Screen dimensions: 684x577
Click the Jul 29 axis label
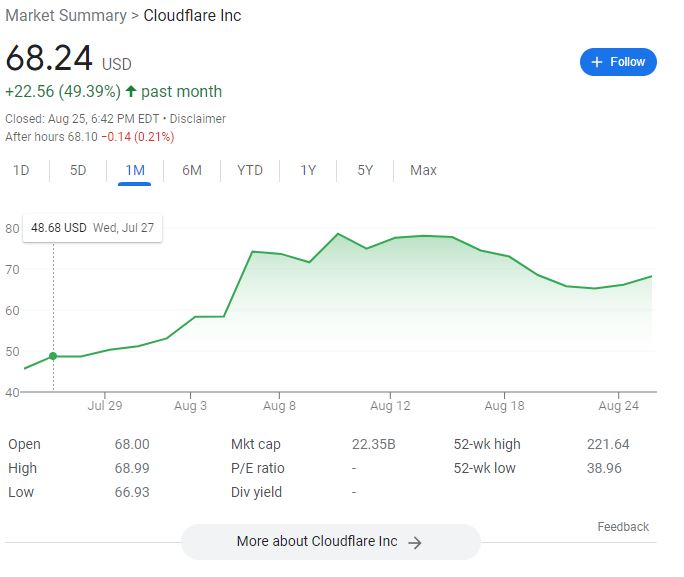point(105,406)
